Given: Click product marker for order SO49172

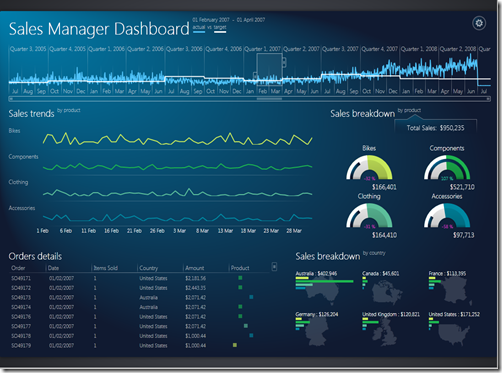Looking at the screenshot, I should click(x=240, y=287).
